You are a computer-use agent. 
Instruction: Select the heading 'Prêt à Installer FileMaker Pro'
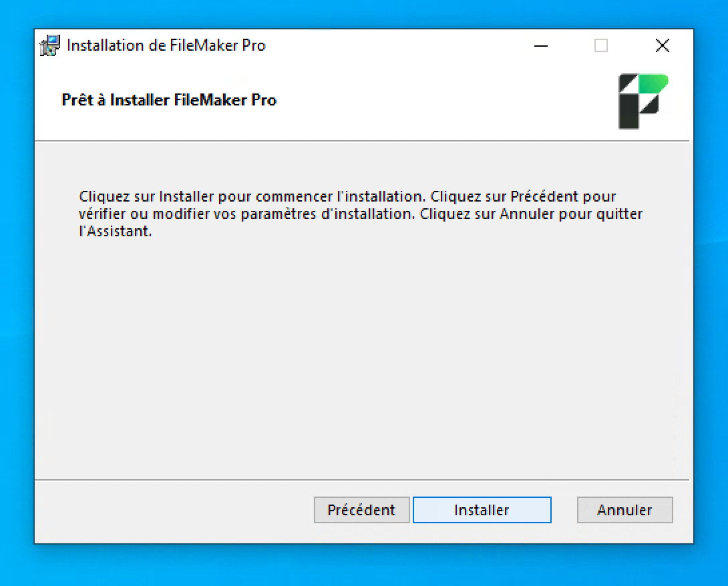point(169,100)
